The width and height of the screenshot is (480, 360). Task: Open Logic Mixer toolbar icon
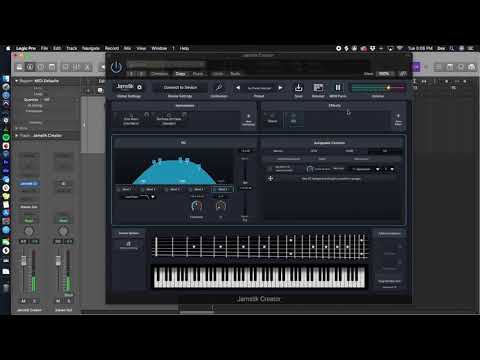coord(76,67)
